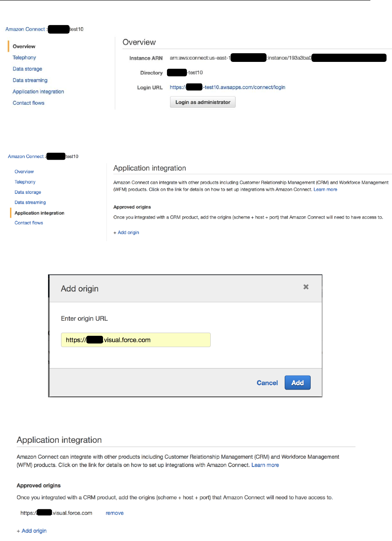The image size is (392, 541).
Task: Click + Add origin in the middle panel
Action: [126, 232]
